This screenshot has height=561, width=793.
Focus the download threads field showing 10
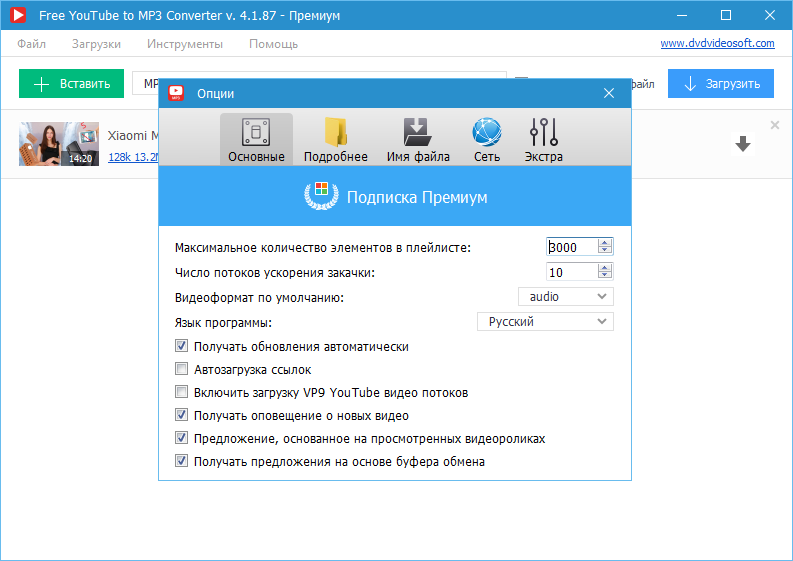tap(571, 272)
